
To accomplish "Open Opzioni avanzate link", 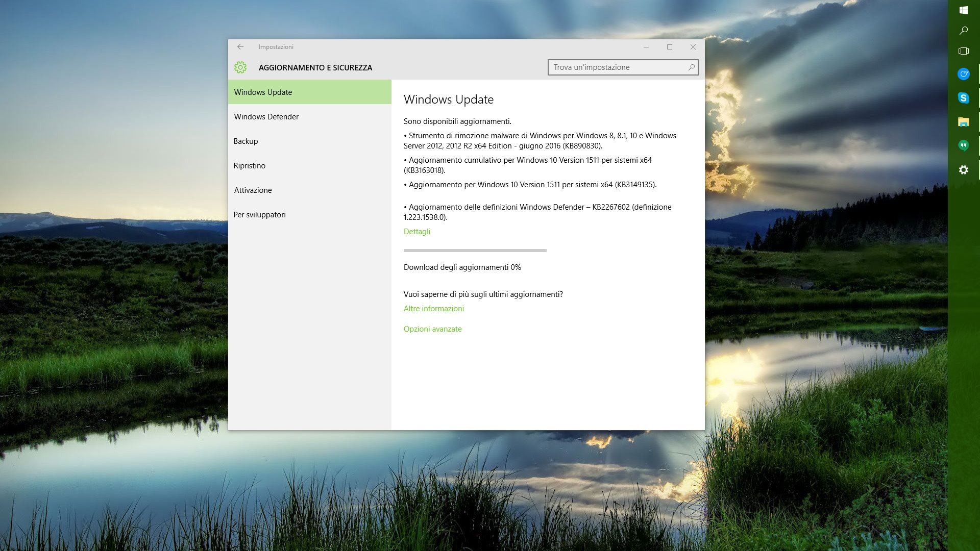I will pyautogui.click(x=433, y=329).
